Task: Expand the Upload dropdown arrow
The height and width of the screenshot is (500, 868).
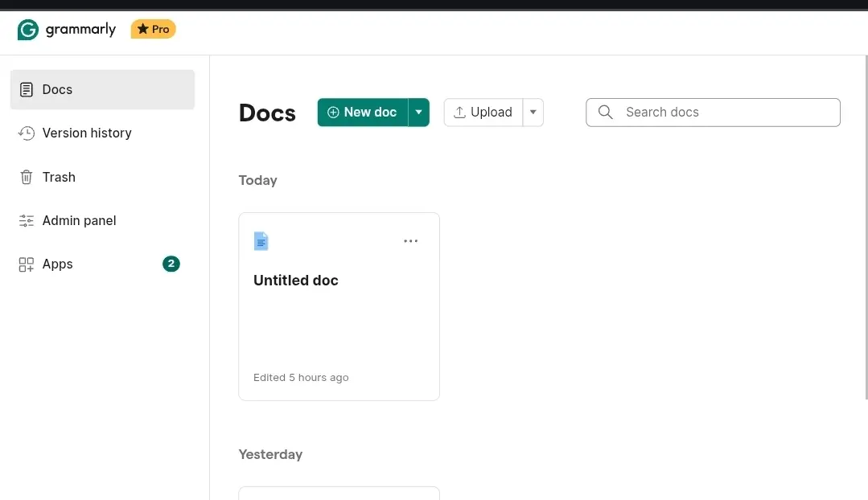Action: pyautogui.click(x=533, y=113)
